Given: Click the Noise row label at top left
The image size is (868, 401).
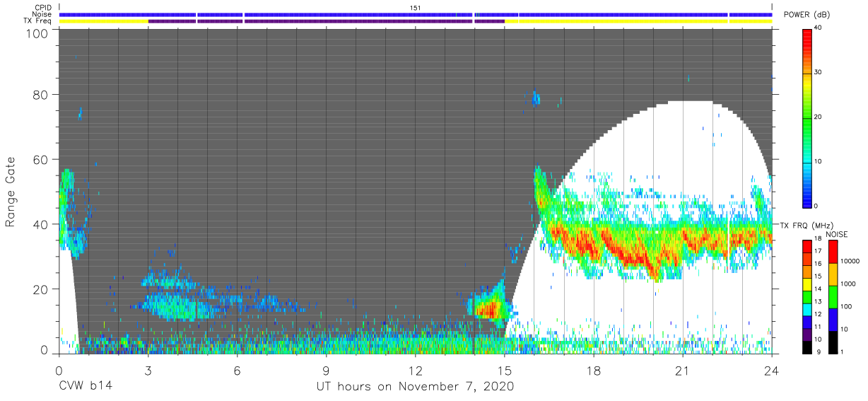Looking at the screenshot, I should tap(42, 14).
